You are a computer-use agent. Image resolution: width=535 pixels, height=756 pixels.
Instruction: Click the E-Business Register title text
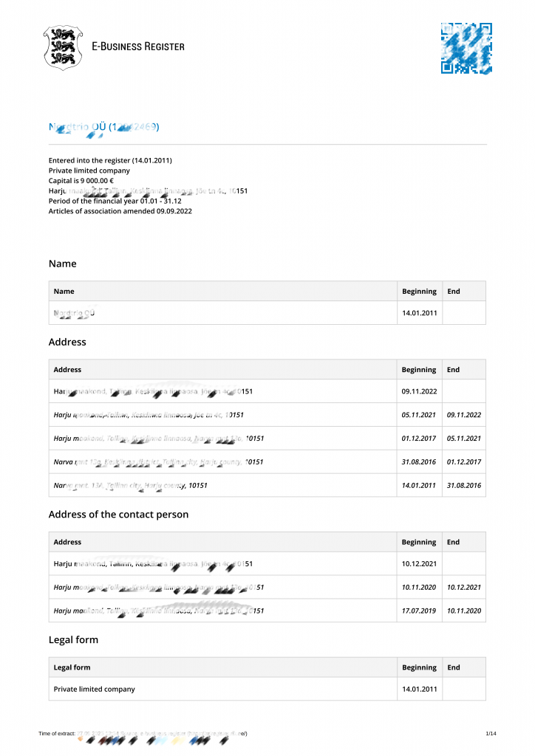[x=138, y=47]
